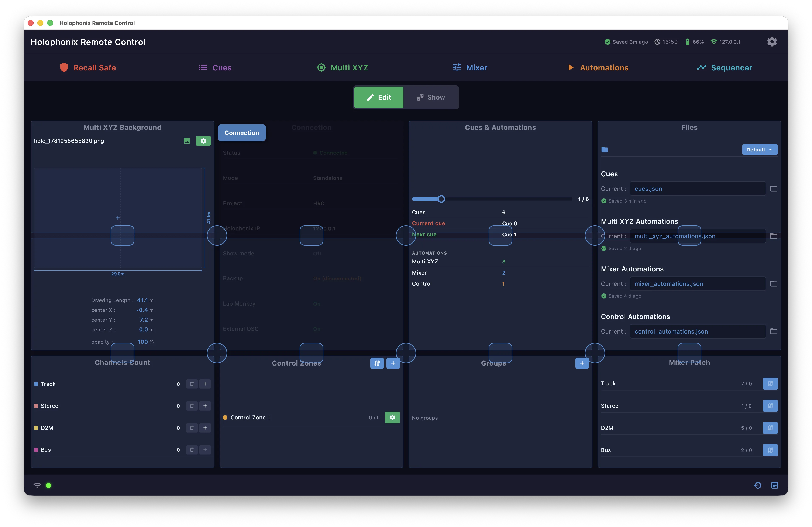Screen dimensions: 812x527
Task: Click the Wi-Fi status icon in footer
Action: [x=37, y=485]
